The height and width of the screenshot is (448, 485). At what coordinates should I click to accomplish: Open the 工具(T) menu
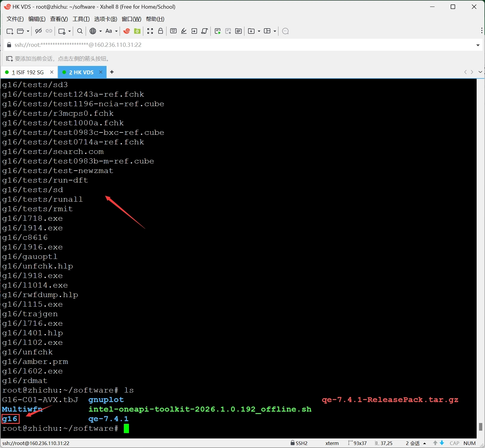click(x=81, y=19)
